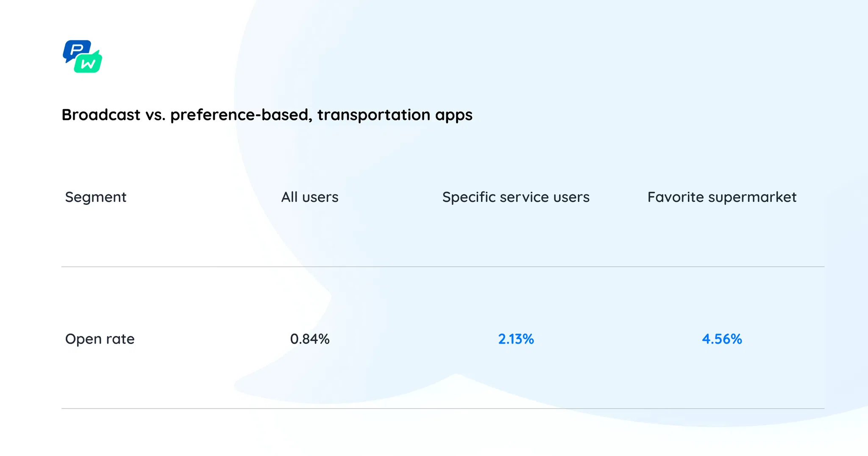This screenshot has width=868, height=456.
Task: Select the word Broadcast in the title
Action: click(x=101, y=115)
